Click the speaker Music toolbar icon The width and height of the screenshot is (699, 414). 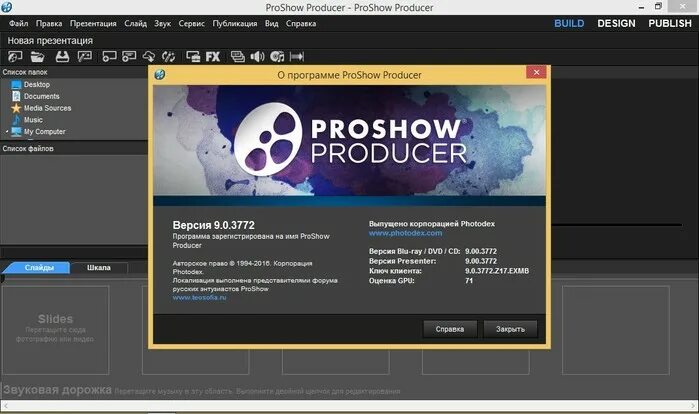(x=257, y=57)
